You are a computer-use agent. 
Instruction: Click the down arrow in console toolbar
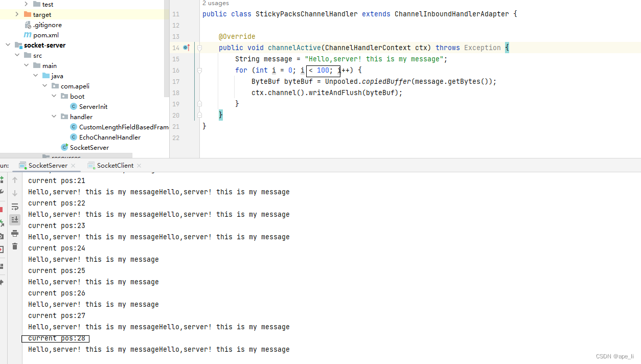pyautogui.click(x=14, y=193)
